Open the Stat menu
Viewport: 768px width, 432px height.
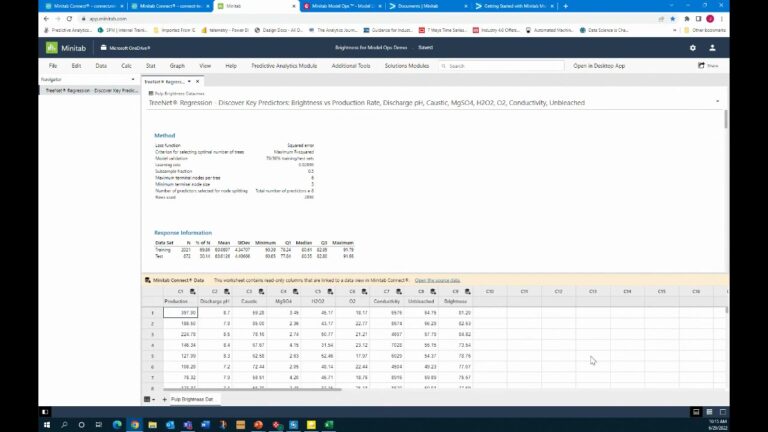point(150,66)
